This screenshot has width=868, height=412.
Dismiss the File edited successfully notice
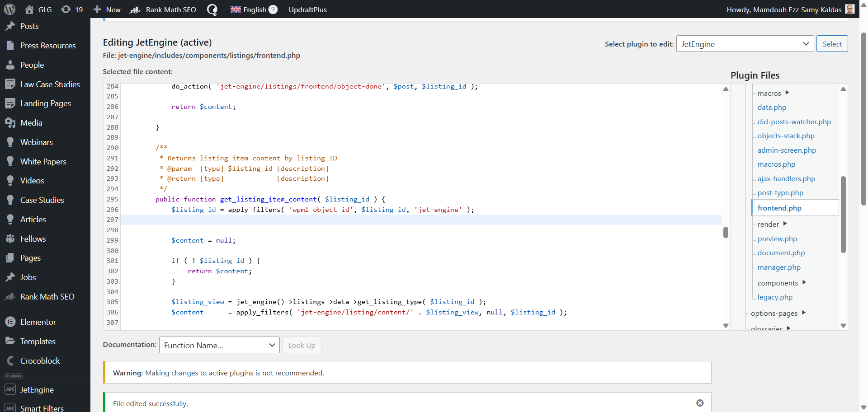(x=700, y=403)
